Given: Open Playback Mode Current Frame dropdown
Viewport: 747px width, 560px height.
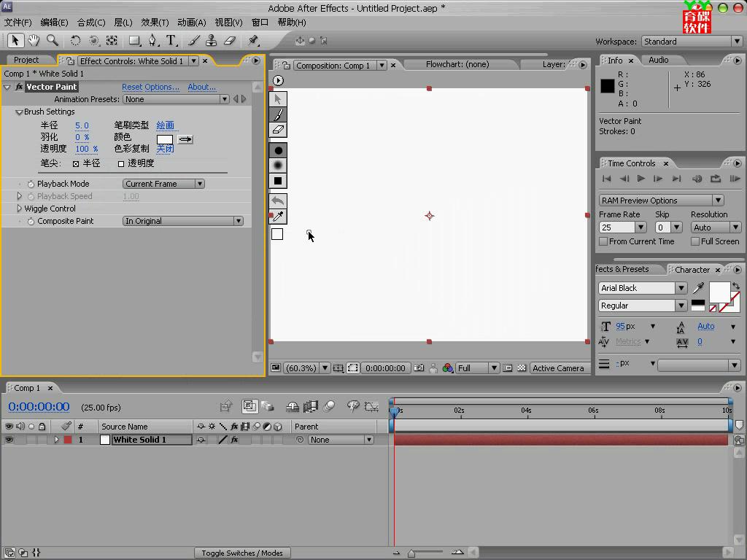Looking at the screenshot, I should (x=163, y=184).
